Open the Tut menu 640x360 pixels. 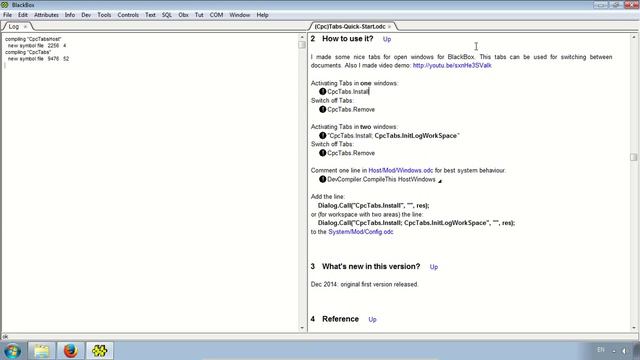(199, 15)
